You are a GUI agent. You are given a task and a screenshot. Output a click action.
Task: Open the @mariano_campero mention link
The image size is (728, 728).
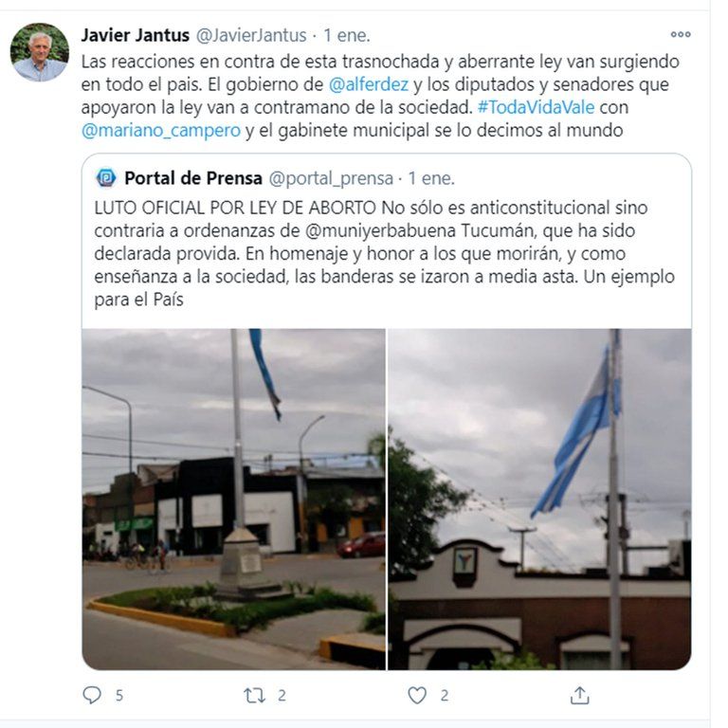(x=161, y=131)
